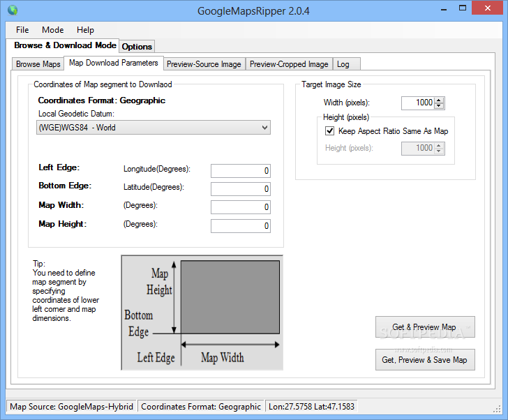Click the Map Source: GoogleMaps-Hybrid status entry

(x=71, y=407)
